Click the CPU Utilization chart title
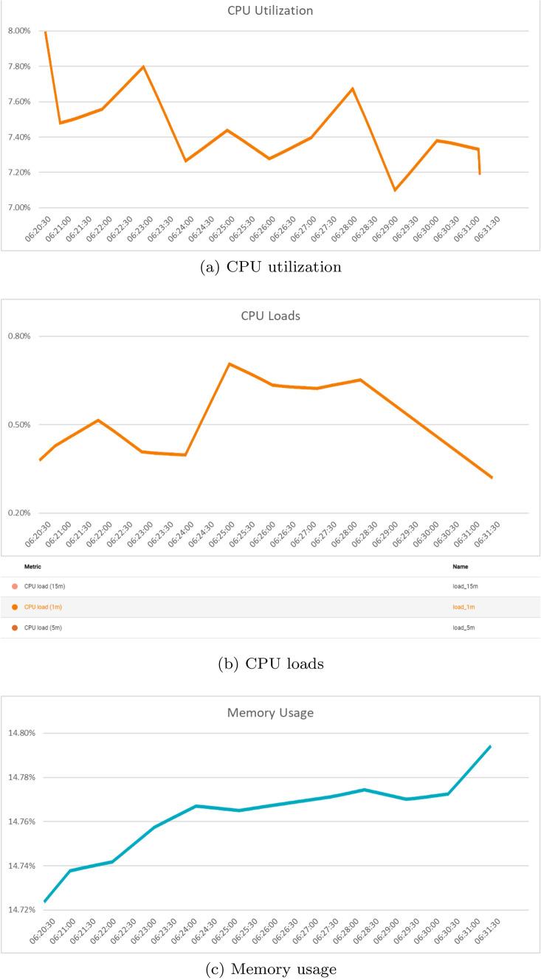541x980 pixels. (270, 10)
